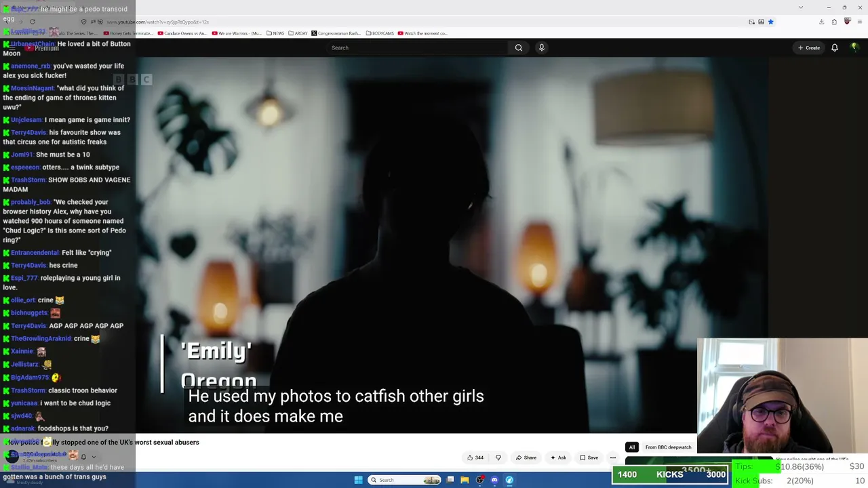
Task: Click the Ask button
Action: click(x=559, y=457)
